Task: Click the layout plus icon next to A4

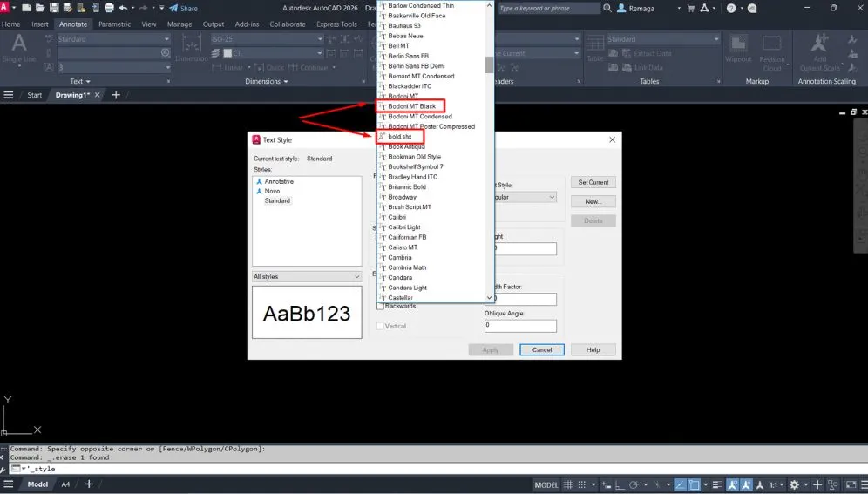Action: coord(89,484)
